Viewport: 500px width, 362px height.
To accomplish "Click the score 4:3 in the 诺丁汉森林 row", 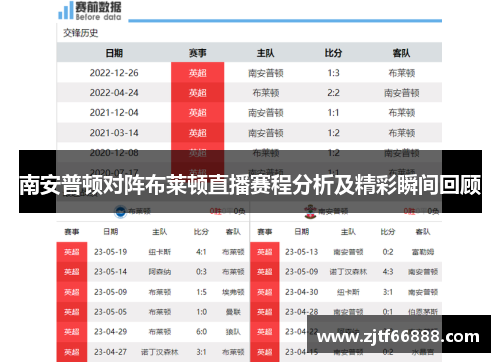I will [x=388, y=272].
